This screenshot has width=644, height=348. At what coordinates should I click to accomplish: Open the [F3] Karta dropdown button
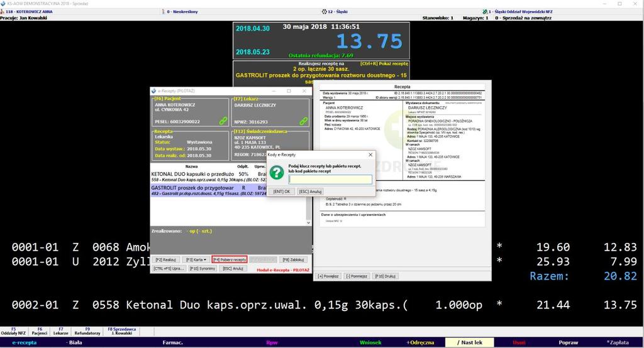196,260
